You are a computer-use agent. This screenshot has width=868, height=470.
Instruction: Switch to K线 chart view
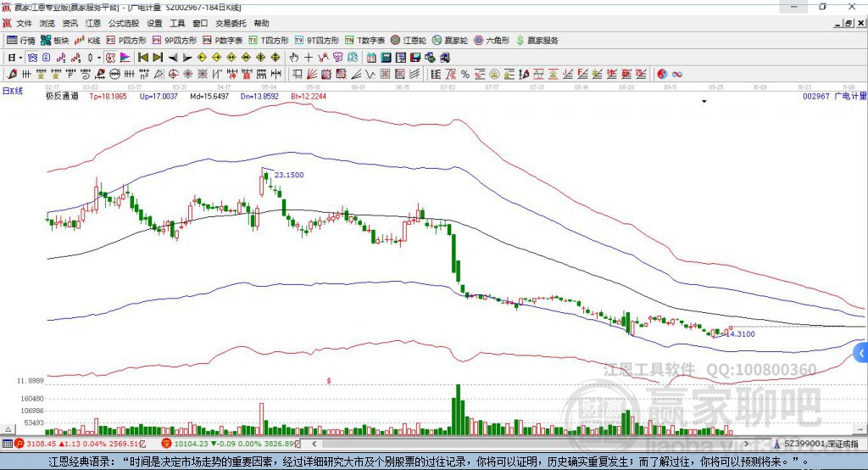(x=87, y=41)
